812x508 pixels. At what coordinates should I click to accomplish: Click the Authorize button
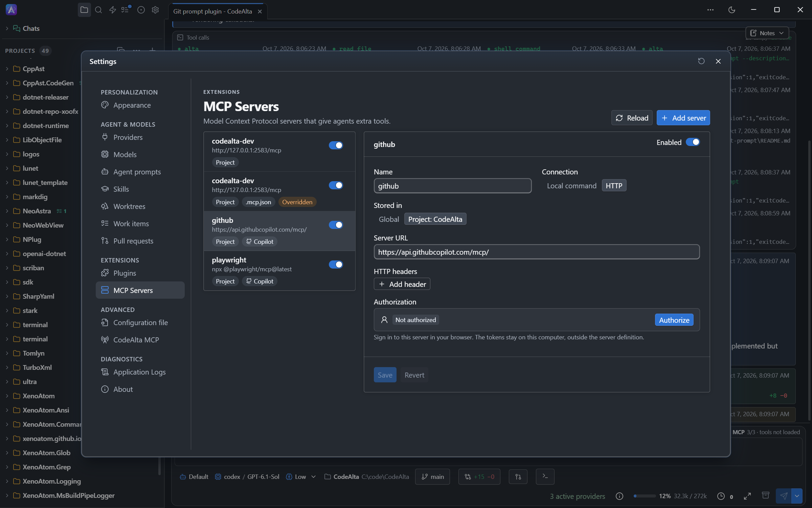point(674,320)
